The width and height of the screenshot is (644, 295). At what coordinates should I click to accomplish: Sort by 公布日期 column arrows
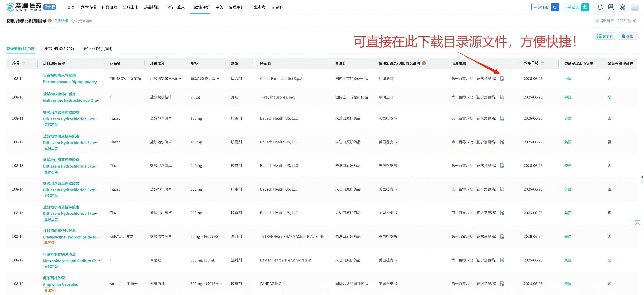[x=543, y=63]
